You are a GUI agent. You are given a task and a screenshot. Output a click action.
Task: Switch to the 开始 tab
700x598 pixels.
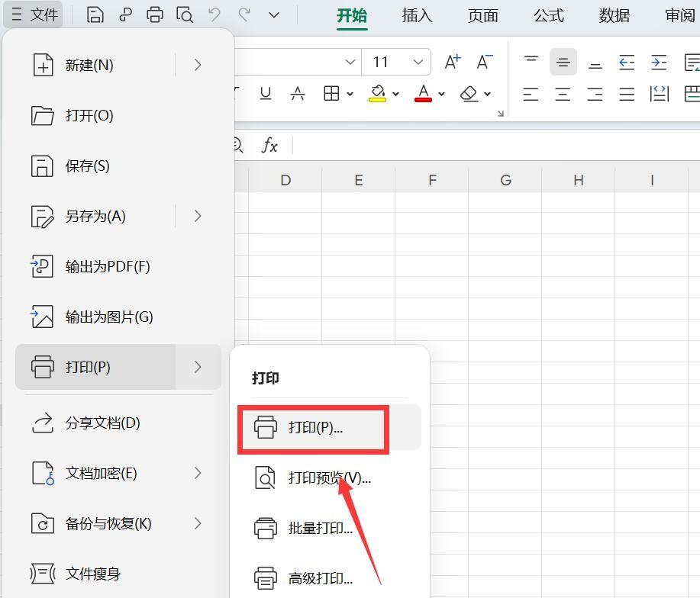(352, 15)
